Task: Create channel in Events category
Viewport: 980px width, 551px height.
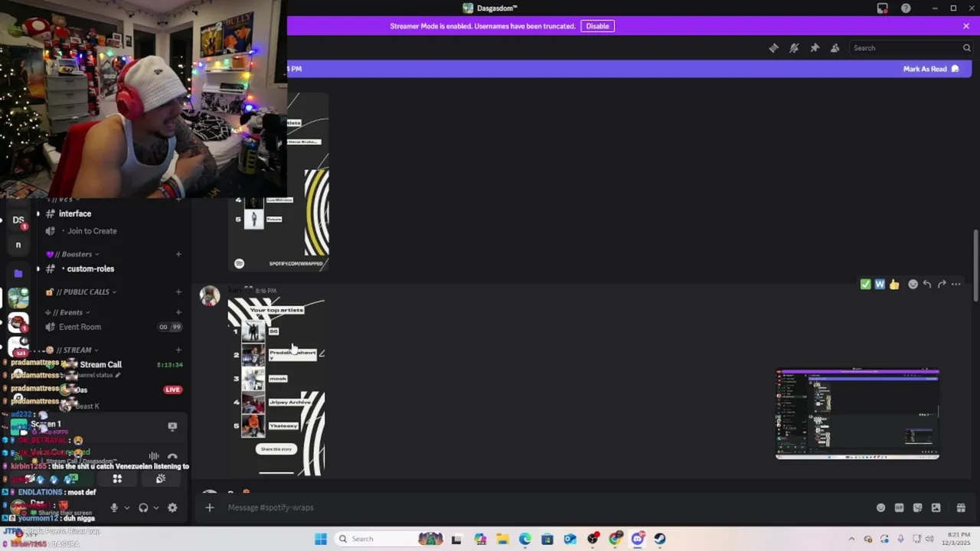Action: 178,312
